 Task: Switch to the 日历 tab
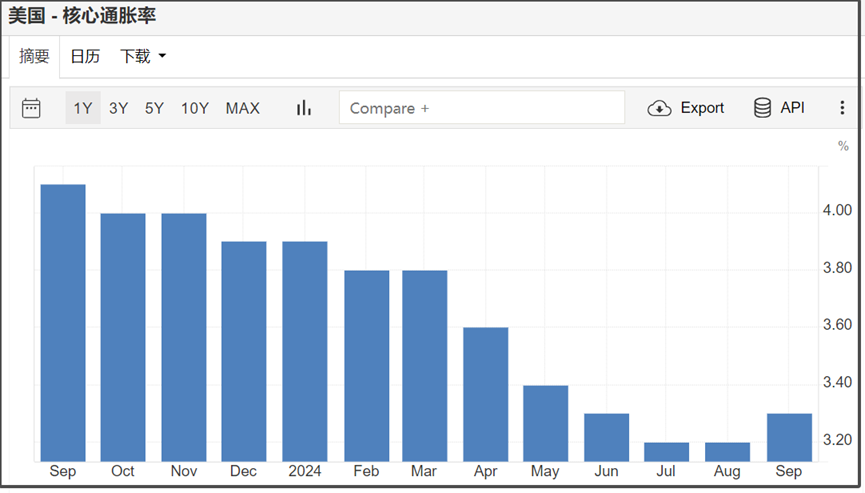[85, 56]
